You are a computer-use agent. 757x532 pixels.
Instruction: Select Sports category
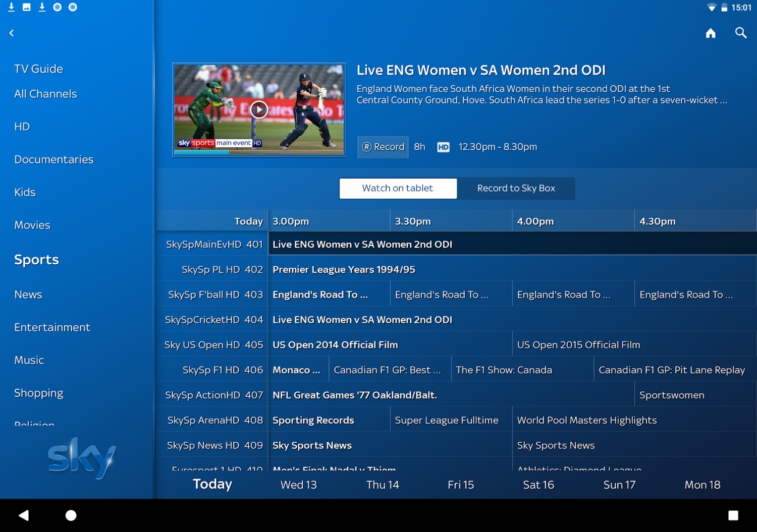pos(36,260)
